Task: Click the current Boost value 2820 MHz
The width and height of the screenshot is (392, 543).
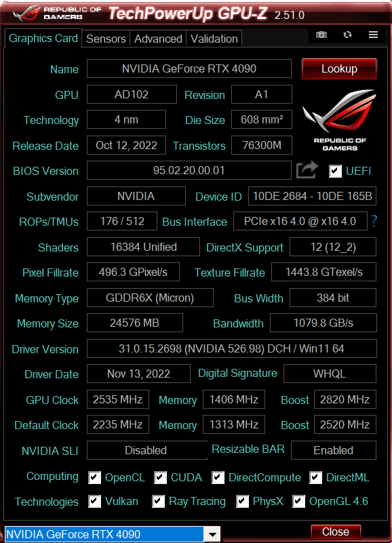Action: [345, 399]
